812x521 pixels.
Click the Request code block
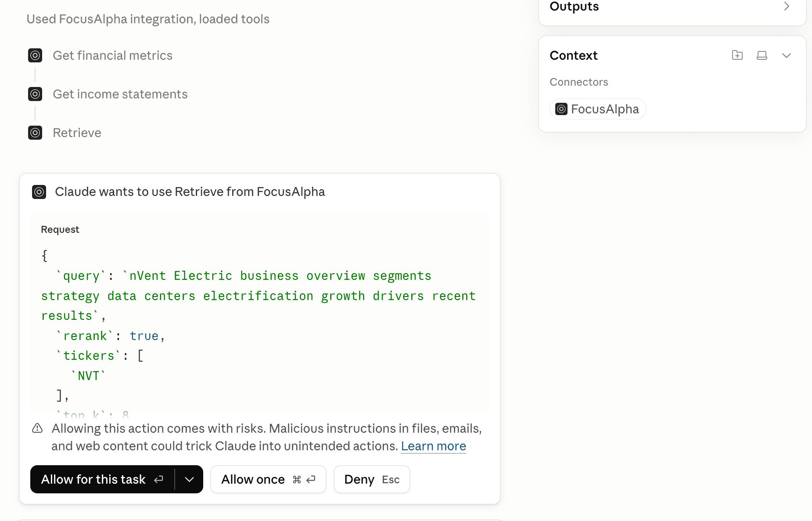[x=260, y=314]
